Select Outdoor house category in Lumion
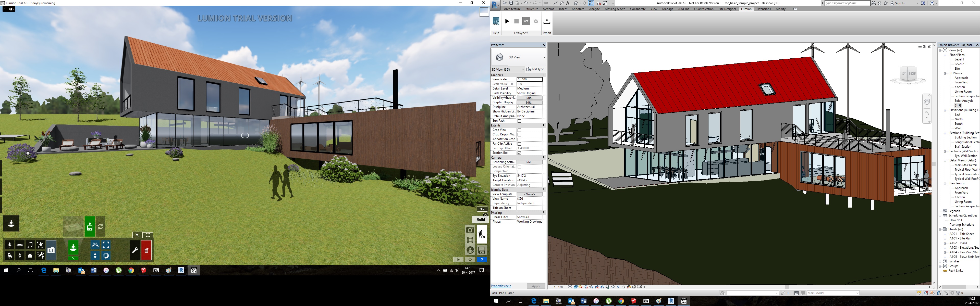This screenshot has width=980, height=306. coord(30,256)
